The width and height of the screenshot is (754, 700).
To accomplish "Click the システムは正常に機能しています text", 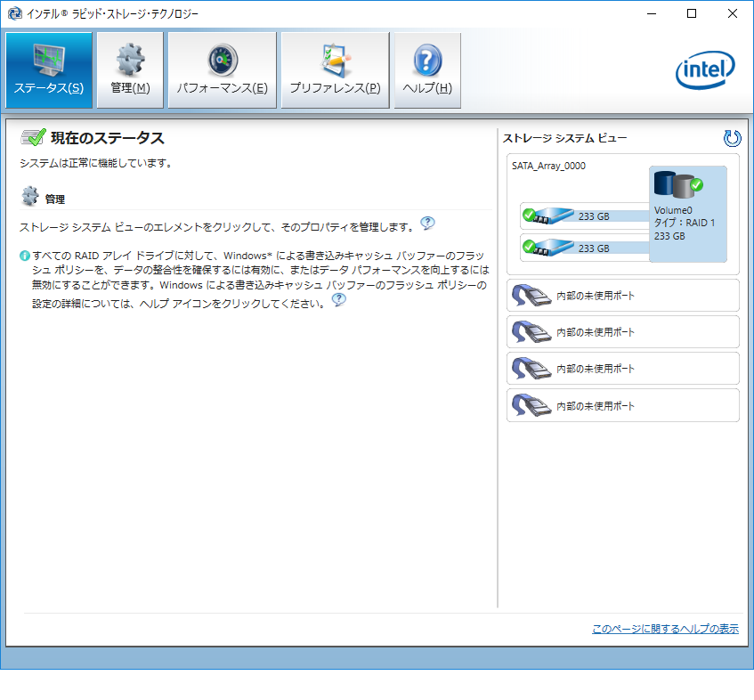I will [x=96, y=164].
